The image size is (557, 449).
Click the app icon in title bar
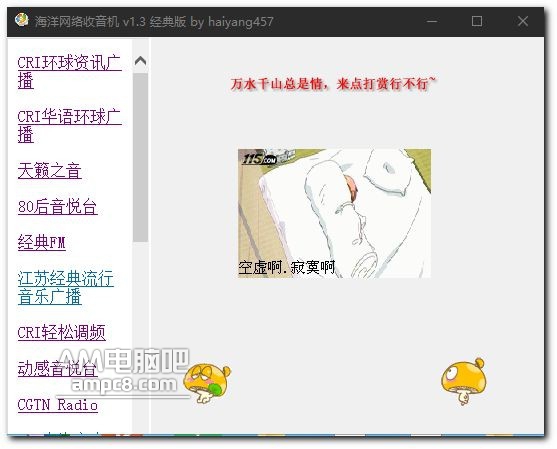(22, 20)
